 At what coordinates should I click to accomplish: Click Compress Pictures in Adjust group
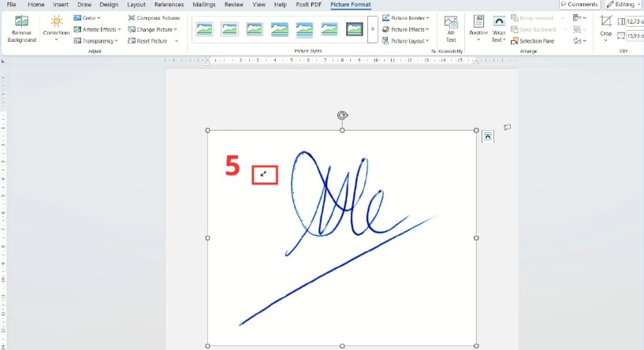click(x=154, y=17)
